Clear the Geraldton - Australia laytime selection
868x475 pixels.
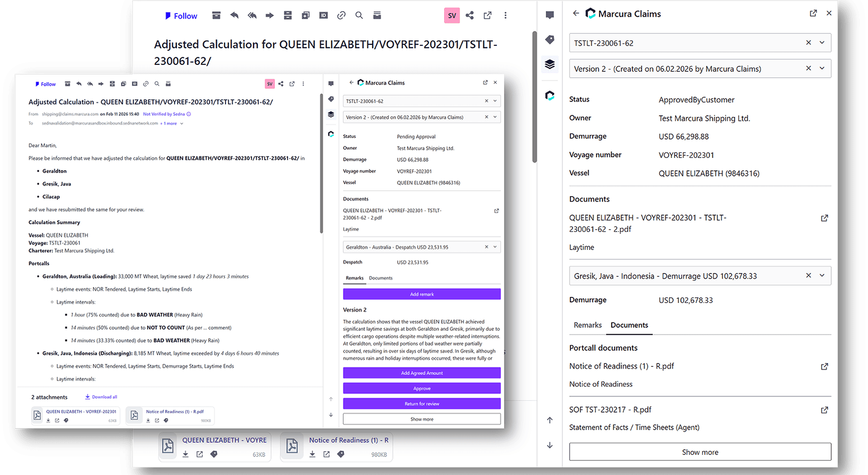tap(486, 247)
